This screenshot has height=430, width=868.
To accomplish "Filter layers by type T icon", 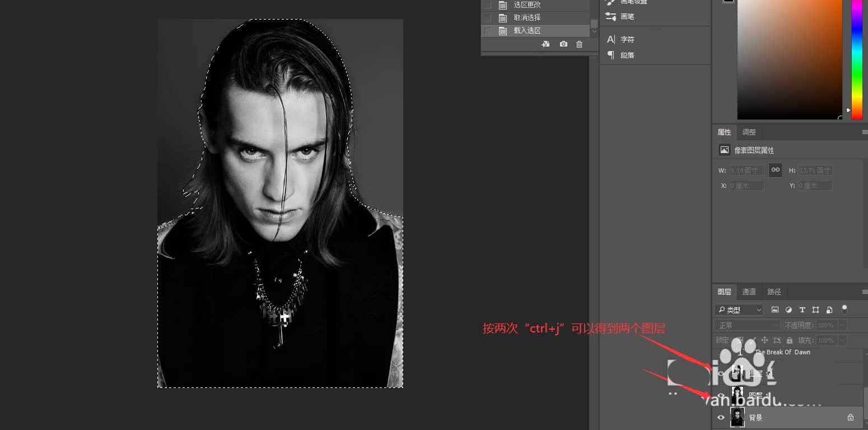I will point(802,309).
